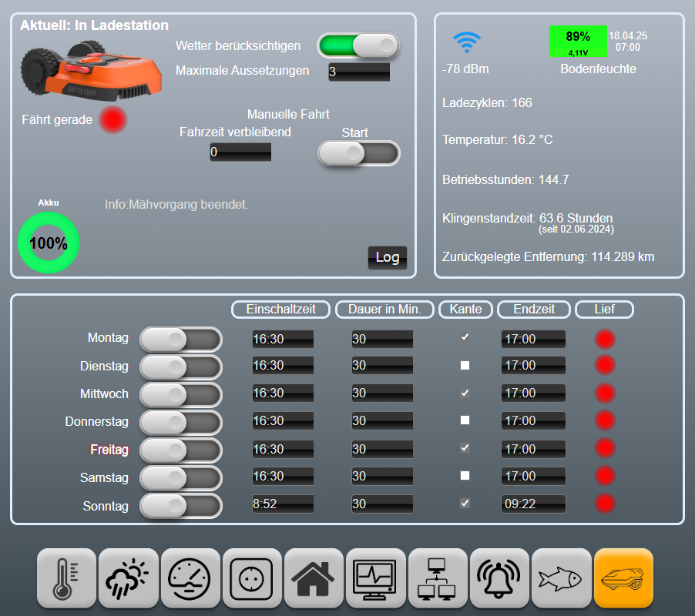Uncheck the Kante checkbox for Freitag
The height and width of the screenshot is (616, 695).
pyautogui.click(x=465, y=447)
